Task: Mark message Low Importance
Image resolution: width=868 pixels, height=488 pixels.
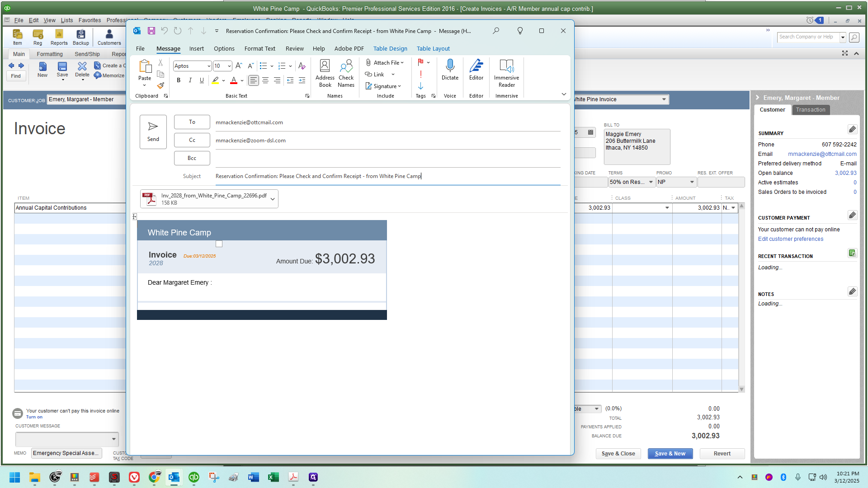Action: [420, 86]
